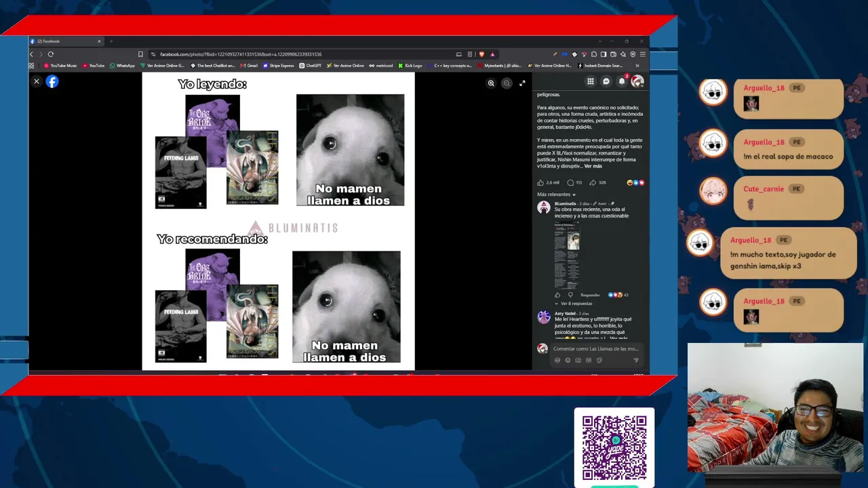Open the YouTube Music bookmark
Image resolution: width=868 pixels, height=488 pixels.
coord(60,66)
